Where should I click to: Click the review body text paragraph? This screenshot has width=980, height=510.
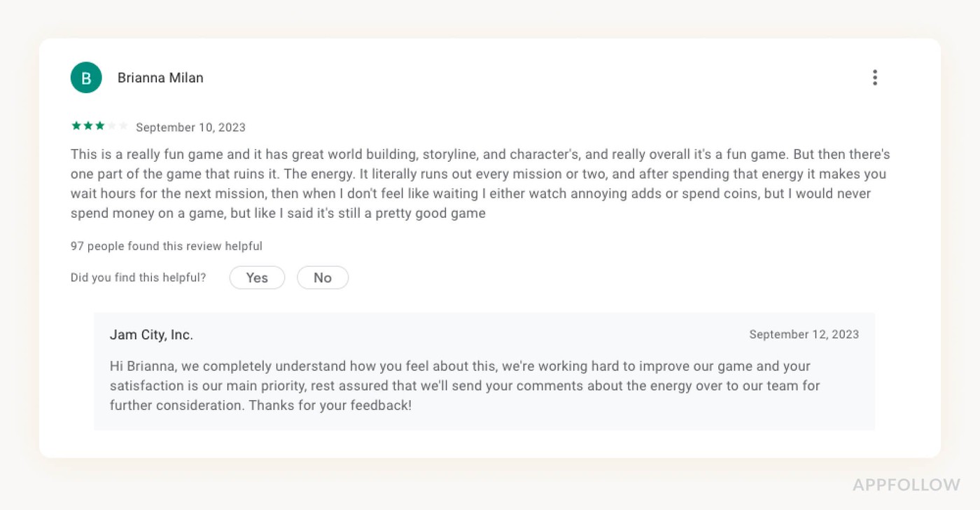480,184
